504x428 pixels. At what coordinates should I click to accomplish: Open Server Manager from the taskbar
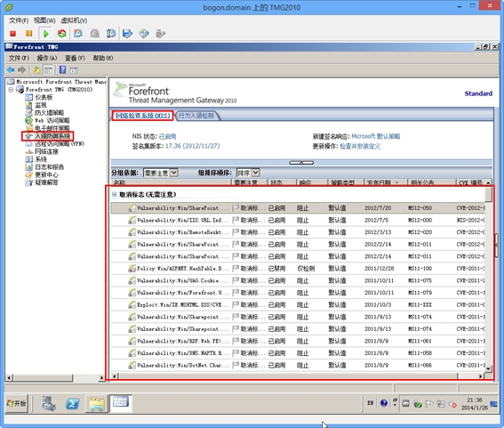(x=49, y=403)
